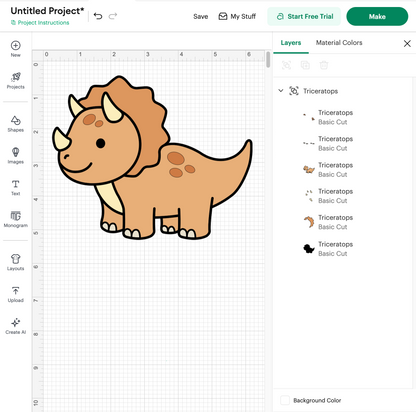416x412 pixels.
Task: Click the Delete trash icon in the Layers toolbar
Action: pyautogui.click(x=324, y=65)
